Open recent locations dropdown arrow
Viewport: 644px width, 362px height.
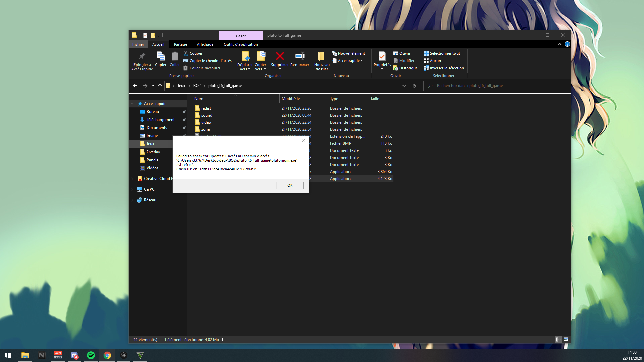click(x=153, y=86)
